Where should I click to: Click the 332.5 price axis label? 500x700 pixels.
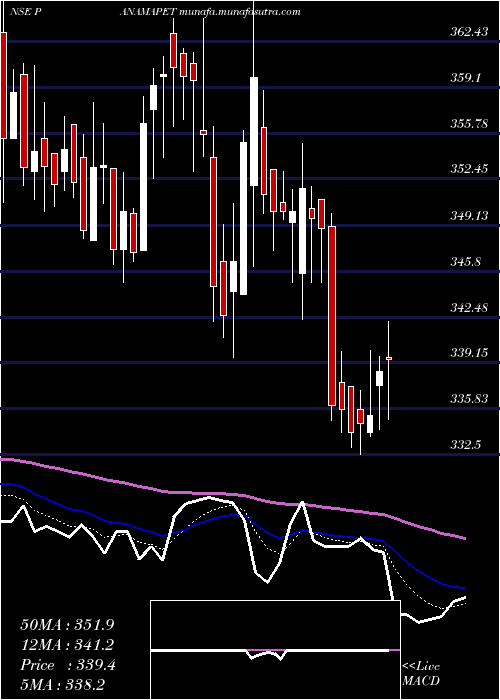pyautogui.click(x=465, y=445)
